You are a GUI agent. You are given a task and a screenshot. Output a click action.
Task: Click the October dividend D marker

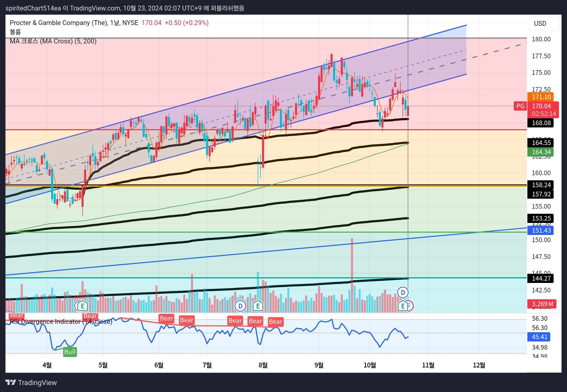coord(403,292)
